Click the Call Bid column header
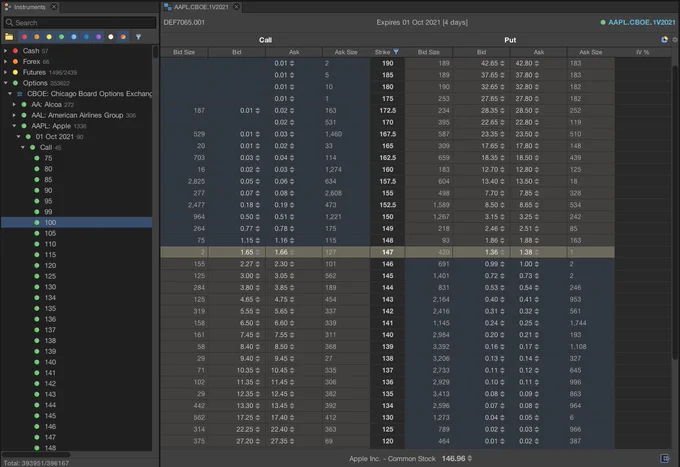Viewport: 680px width, 467px height. [237, 52]
